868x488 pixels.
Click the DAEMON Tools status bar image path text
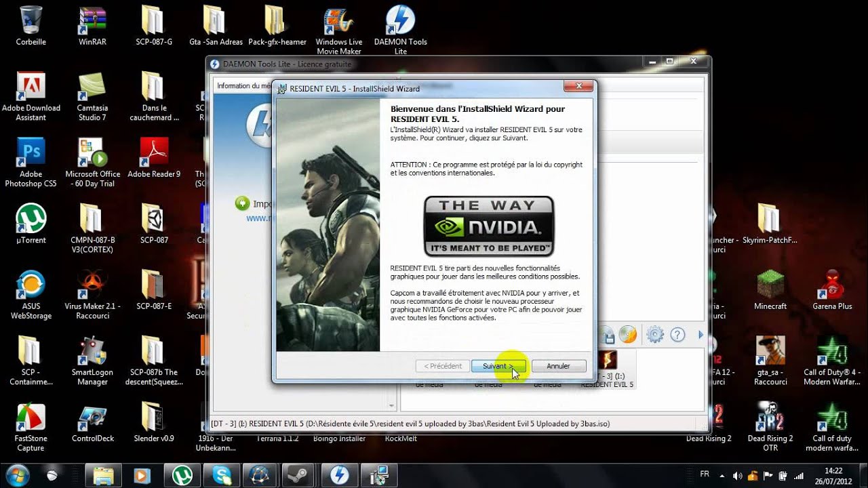[x=410, y=424]
